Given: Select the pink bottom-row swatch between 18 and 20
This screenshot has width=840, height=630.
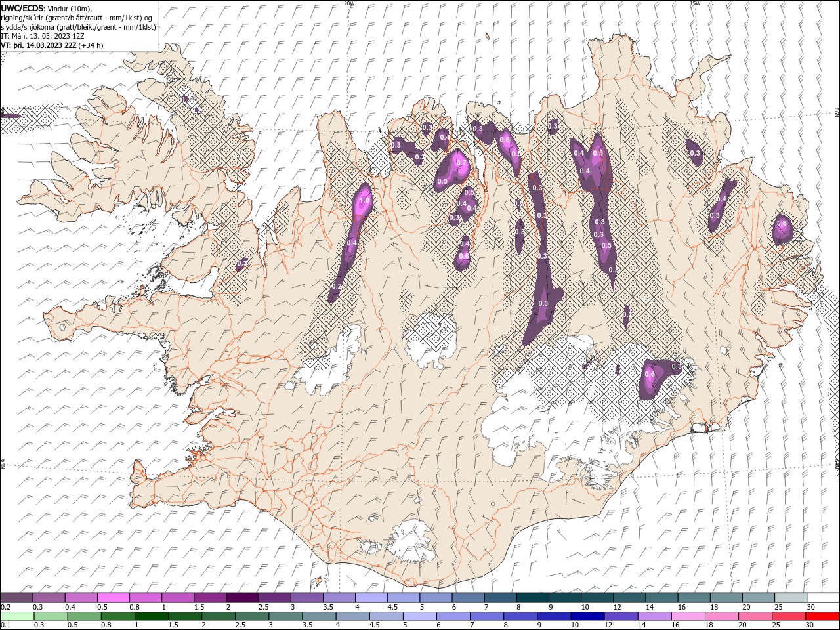Looking at the screenshot, I should click(x=721, y=616).
